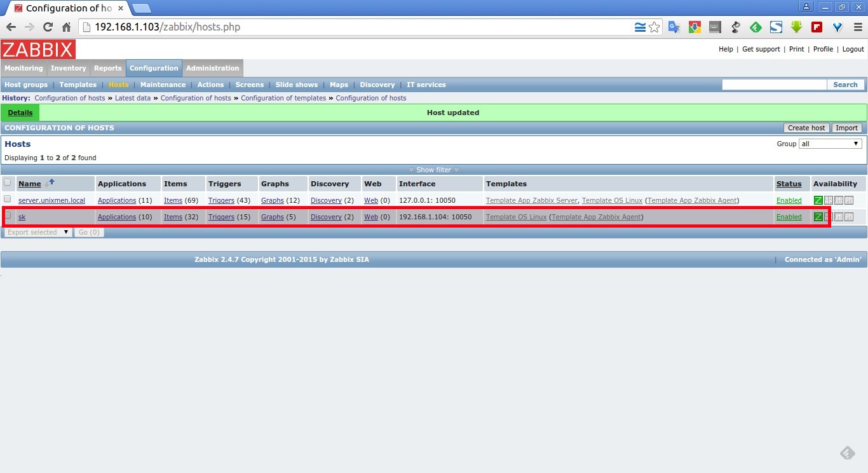Go to Maintenance submenu

pos(163,85)
